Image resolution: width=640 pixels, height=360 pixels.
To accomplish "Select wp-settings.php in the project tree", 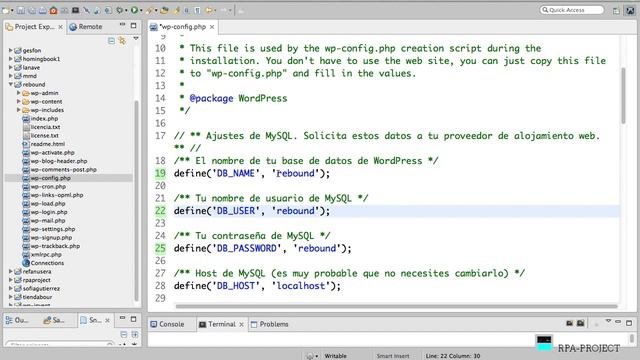I will click(x=53, y=229).
